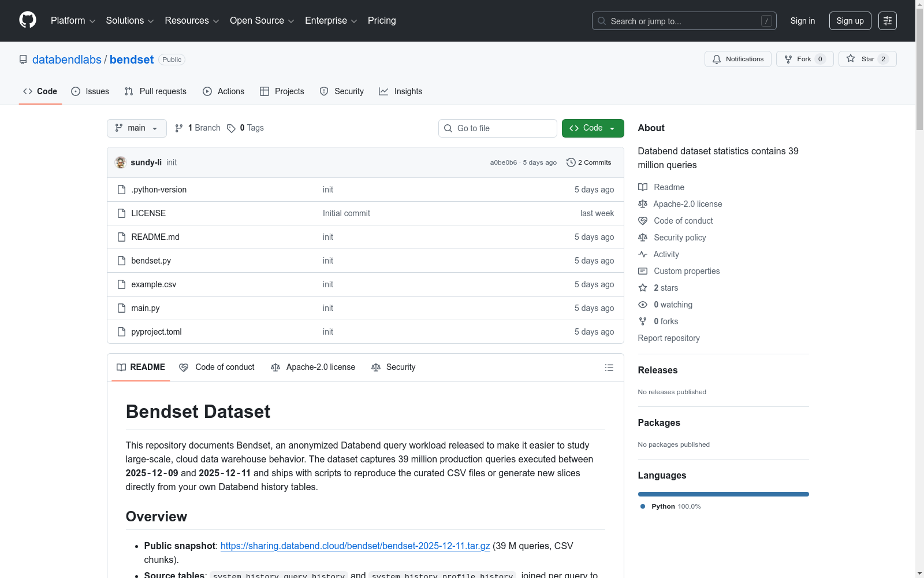Click the sundy-li avatar image
This screenshot has height=578, width=924.
121,162
